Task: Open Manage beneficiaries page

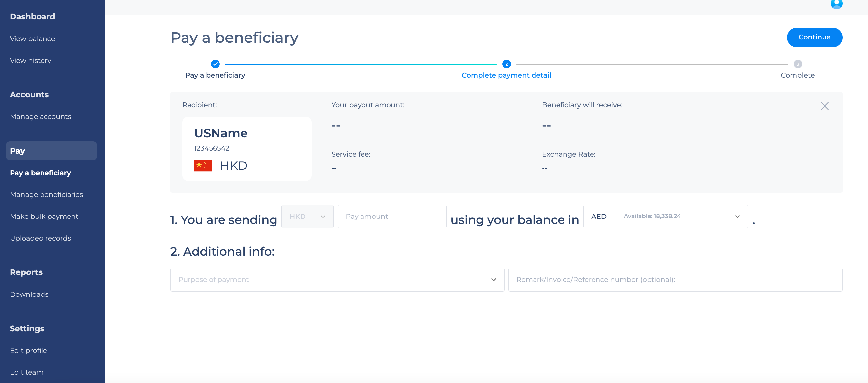Action: click(x=46, y=194)
